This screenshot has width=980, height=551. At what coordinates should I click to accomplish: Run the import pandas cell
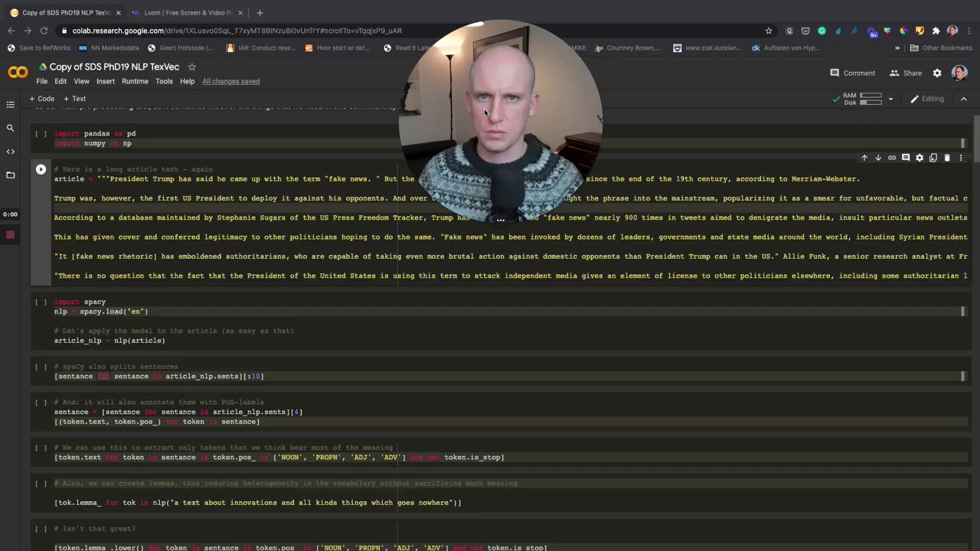click(x=41, y=134)
